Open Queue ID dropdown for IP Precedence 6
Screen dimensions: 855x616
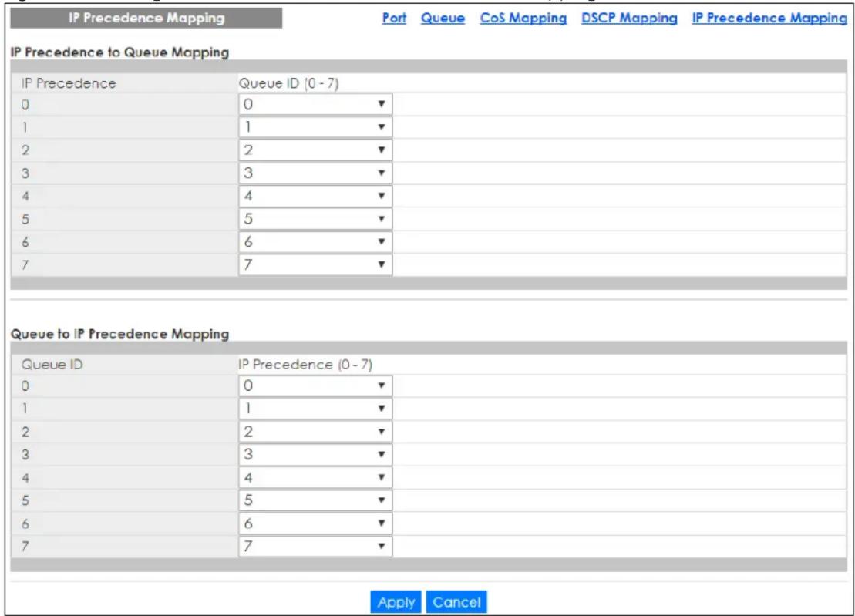click(x=315, y=241)
